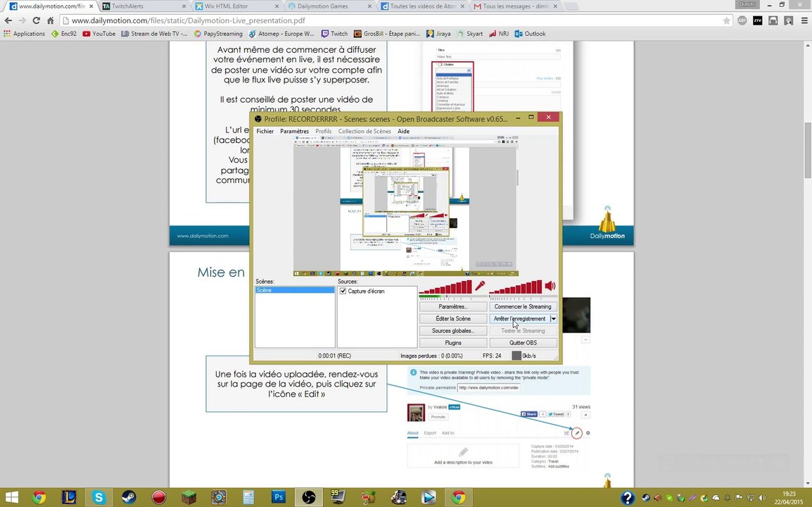The width and height of the screenshot is (812, 507).
Task: Reload the Dailymotion PDF page
Action: pos(37,20)
